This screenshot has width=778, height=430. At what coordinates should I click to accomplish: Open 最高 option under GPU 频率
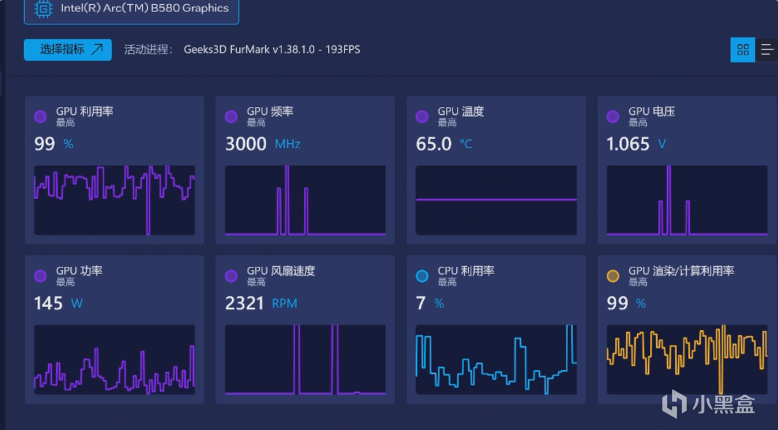pos(256,123)
